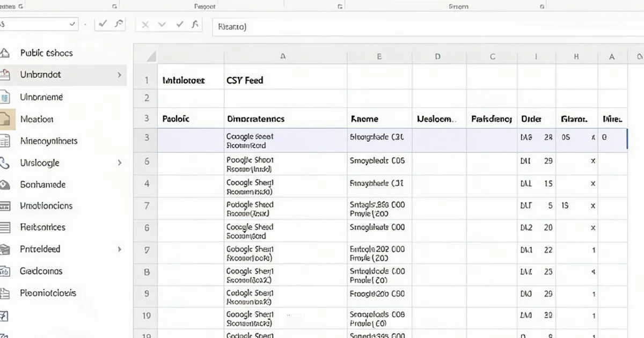Click the mail icon beside Pntreldeed
Viewport: 644px width, 338px height.
pyautogui.click(x=8, y=249)
